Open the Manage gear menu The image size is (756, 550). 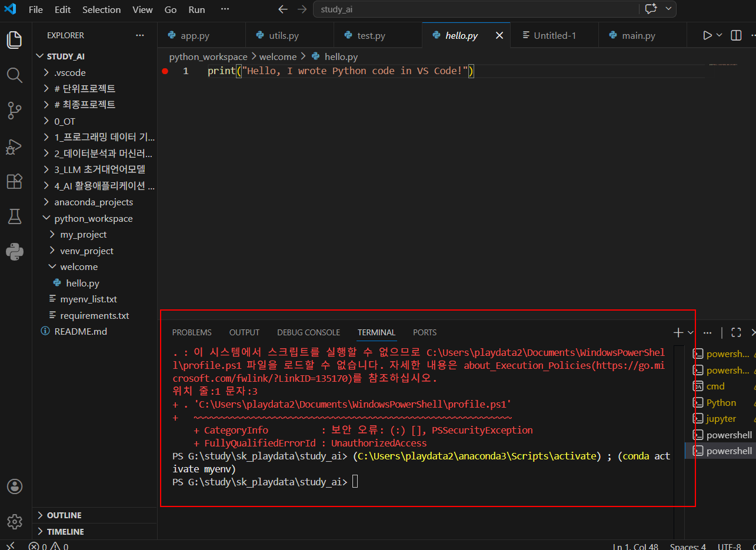point(14,521)
